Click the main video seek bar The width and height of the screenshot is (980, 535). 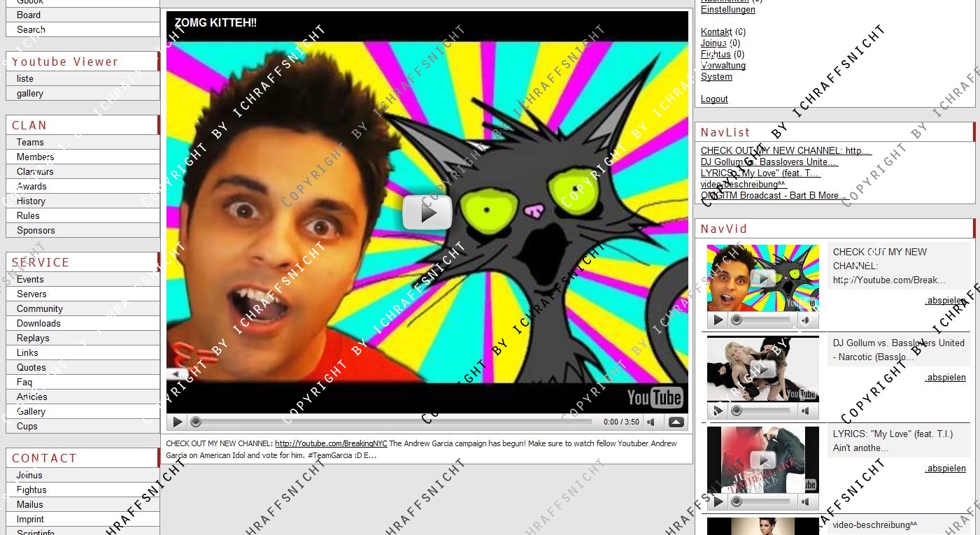392,422
